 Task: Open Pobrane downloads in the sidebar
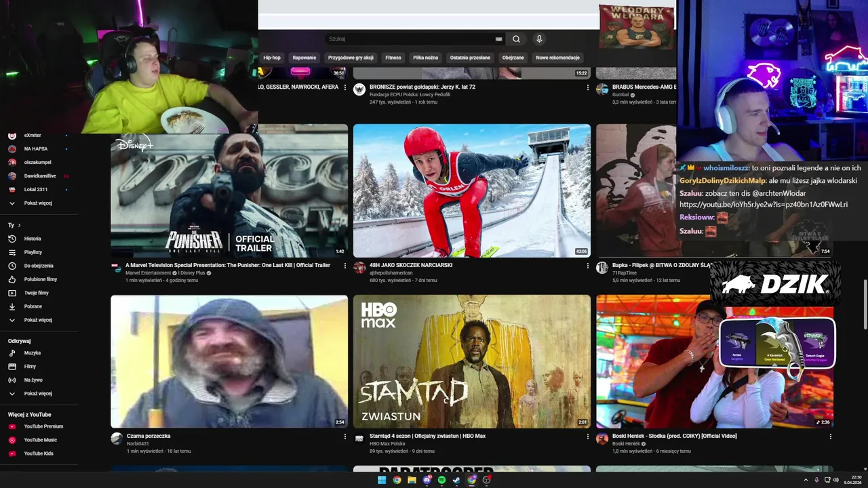point(33,306)
